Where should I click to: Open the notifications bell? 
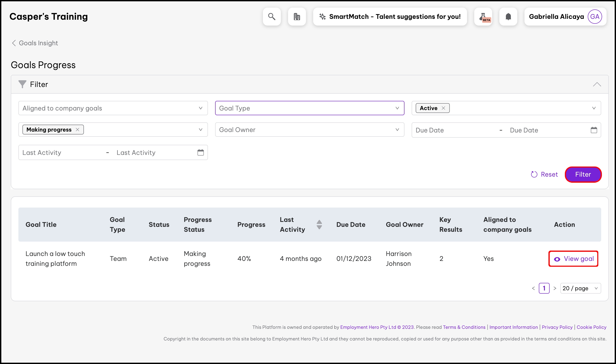pos(508,16)
